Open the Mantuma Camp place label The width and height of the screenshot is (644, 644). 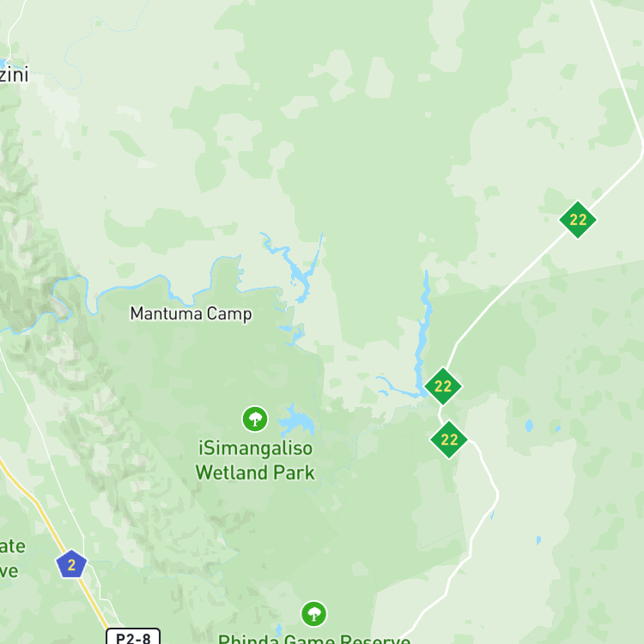point(191,313)
